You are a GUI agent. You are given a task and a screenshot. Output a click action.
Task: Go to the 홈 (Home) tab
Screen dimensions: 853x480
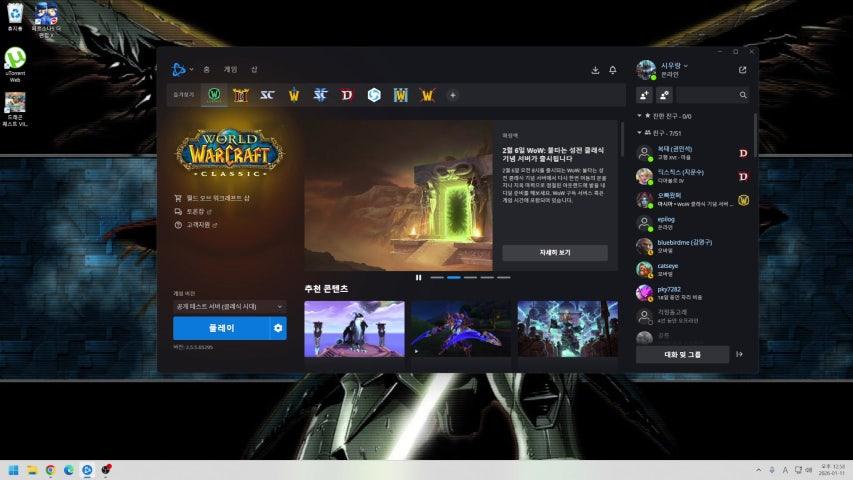[x=206, y=70]
